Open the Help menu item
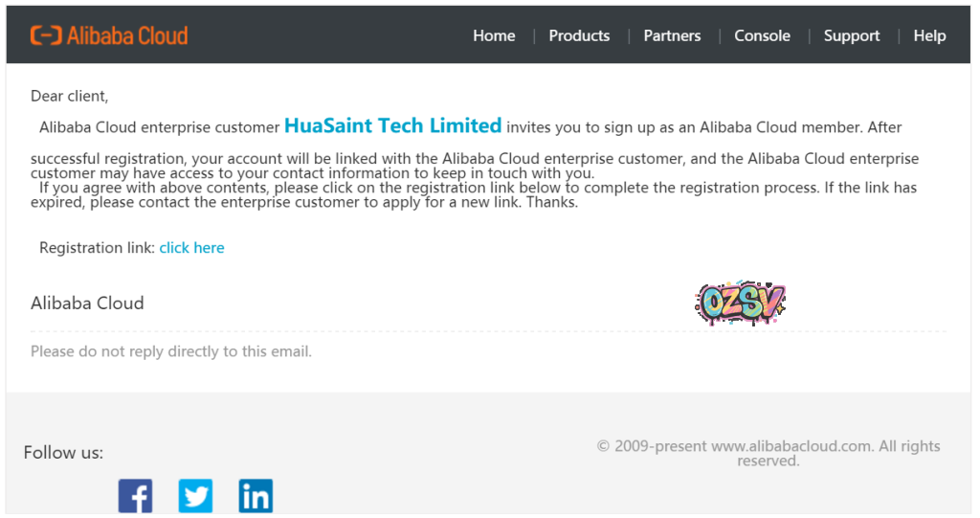 coord(929,35)
